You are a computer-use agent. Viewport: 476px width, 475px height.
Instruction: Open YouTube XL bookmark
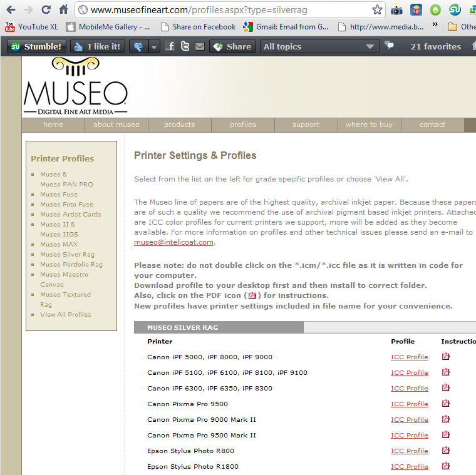tap(31, 27)
